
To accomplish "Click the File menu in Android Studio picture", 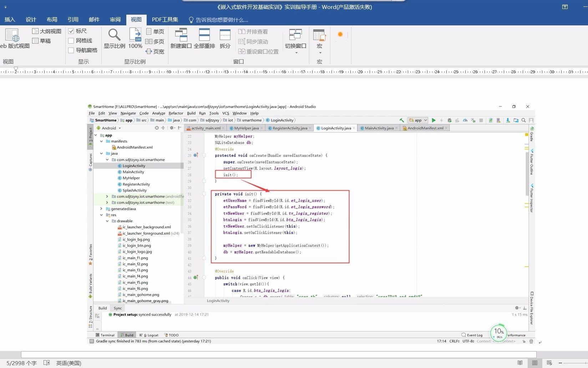I will coord(92,113).
